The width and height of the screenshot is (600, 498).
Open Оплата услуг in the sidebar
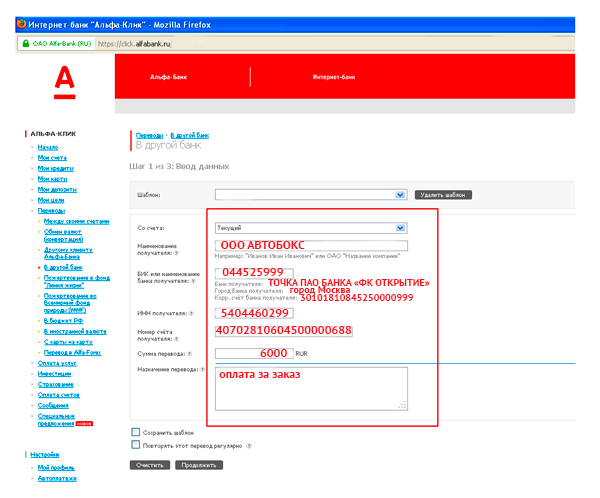point(57,363)
